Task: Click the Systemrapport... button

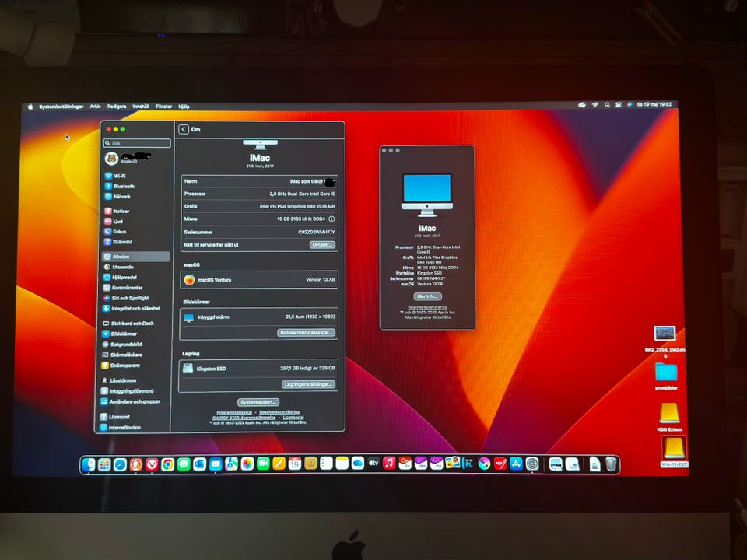Action: tap(258, 402)
